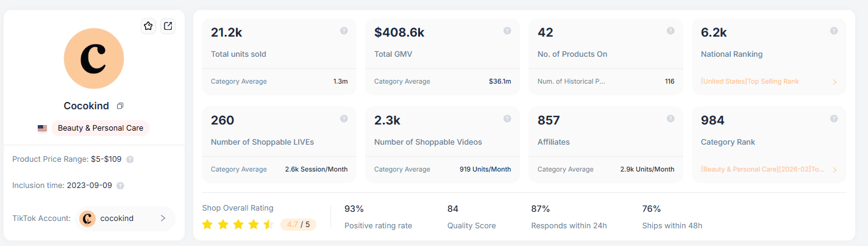Click the 857 Affiliates value
The image size is (868, 246).
pos(549,120)
